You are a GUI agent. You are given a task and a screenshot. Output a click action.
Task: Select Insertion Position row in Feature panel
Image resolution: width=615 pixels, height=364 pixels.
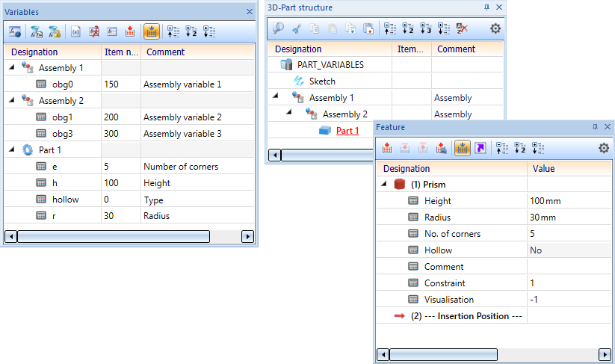coord(466,316)
